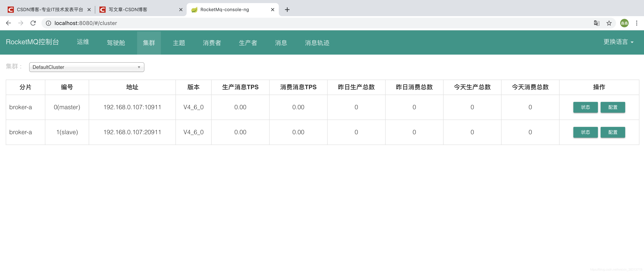
Task: Close the CSDN博客 tab
Action: point(89,9)
